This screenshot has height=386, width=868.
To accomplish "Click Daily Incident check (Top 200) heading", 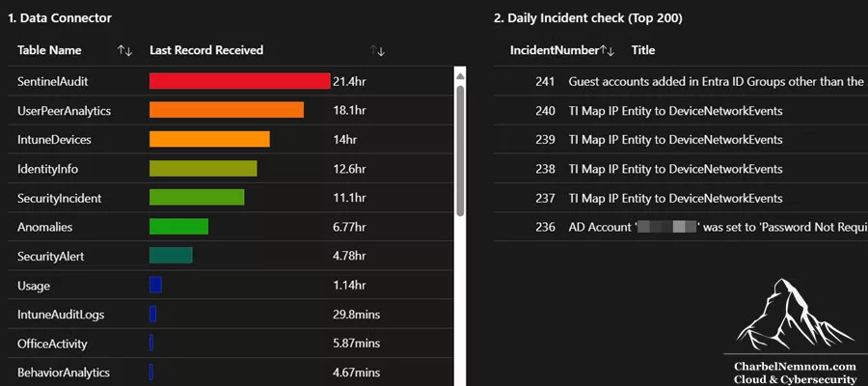I will (x=588, y=18).
